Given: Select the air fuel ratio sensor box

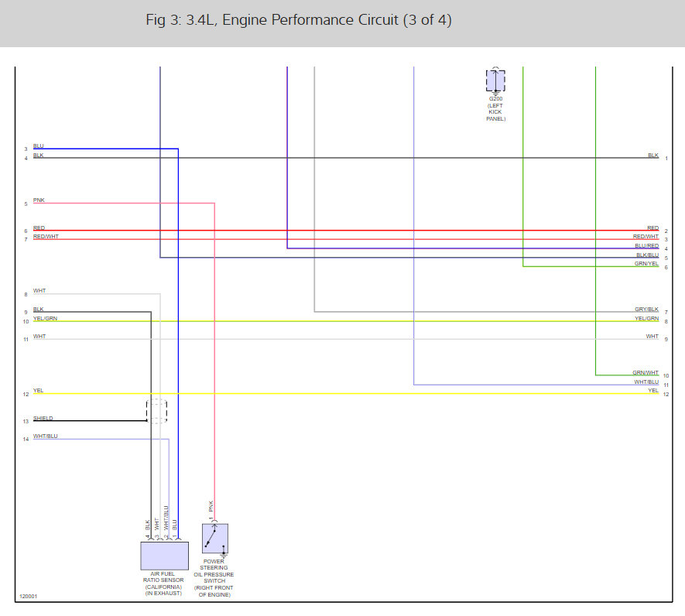Looking at the screenshot, I should [x=164, y=556].
